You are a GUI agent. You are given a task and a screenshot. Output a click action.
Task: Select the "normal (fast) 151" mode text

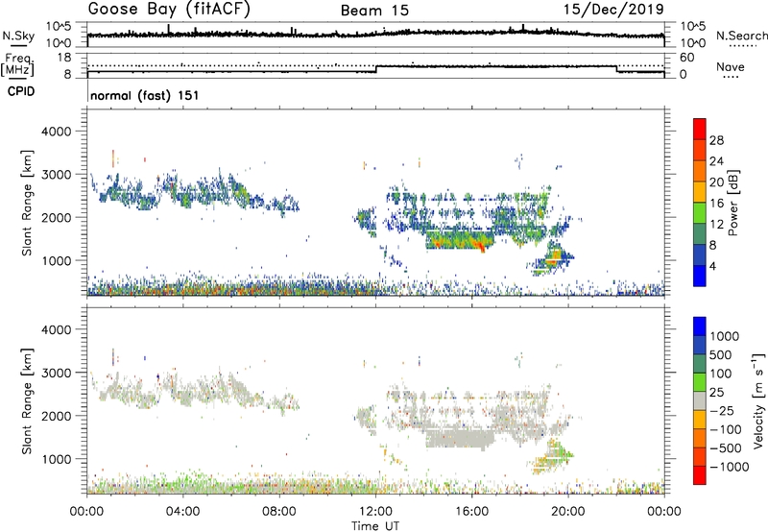tap(145, 95)
